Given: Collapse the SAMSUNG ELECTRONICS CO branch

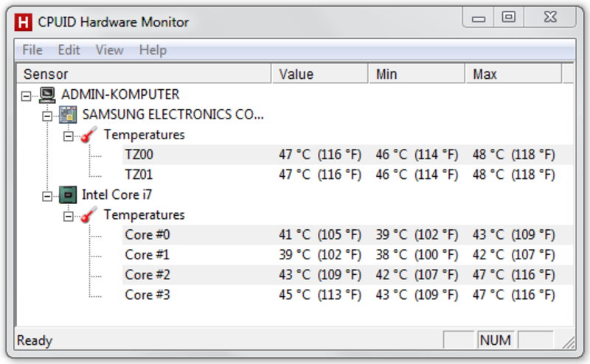Looking at the screenshot, I should [x=47, y=116].
